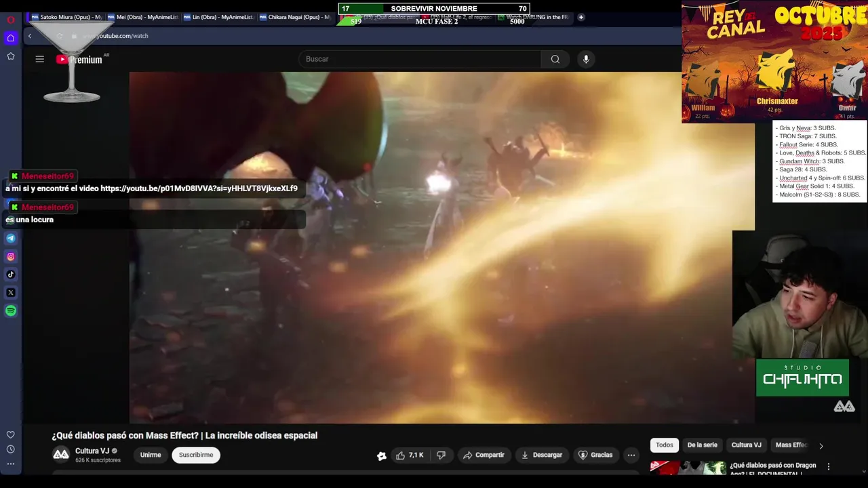Open Instagram in the Opera sidebar
This screenshot has width=868, height=488.
(11, 256)
